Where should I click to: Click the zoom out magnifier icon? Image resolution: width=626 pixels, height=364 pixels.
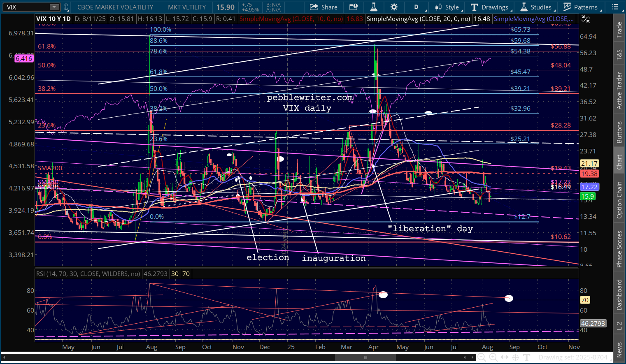pos(481,357)
